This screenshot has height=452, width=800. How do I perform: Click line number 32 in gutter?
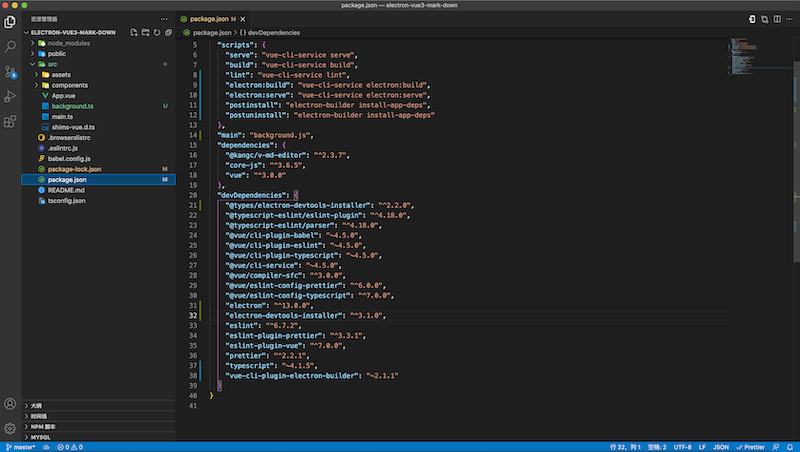(193, 315)
